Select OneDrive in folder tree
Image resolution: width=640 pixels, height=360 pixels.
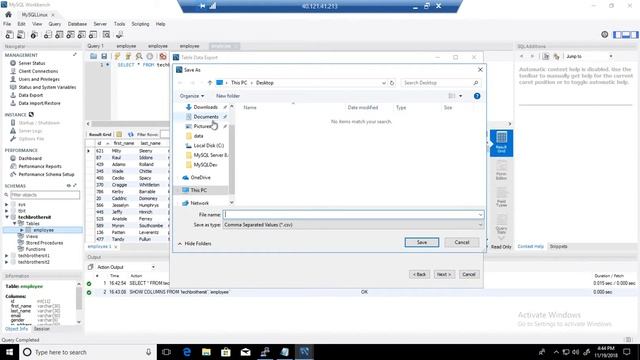200,178
